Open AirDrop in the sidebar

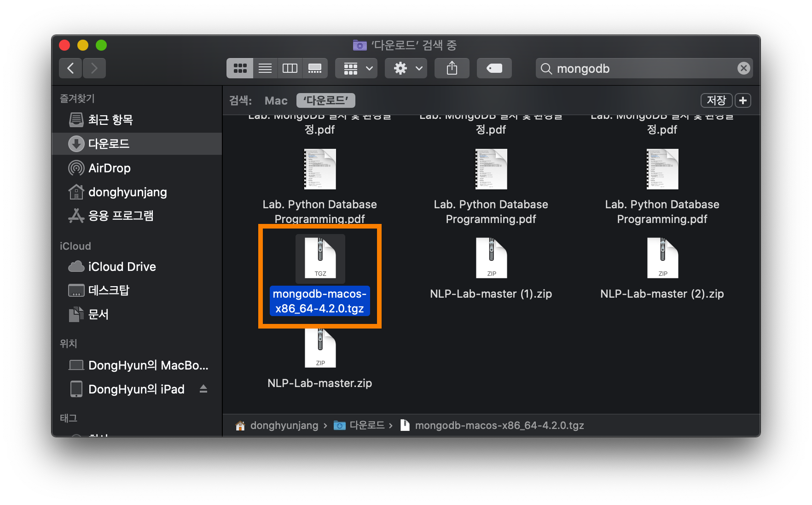pos(137,168)
